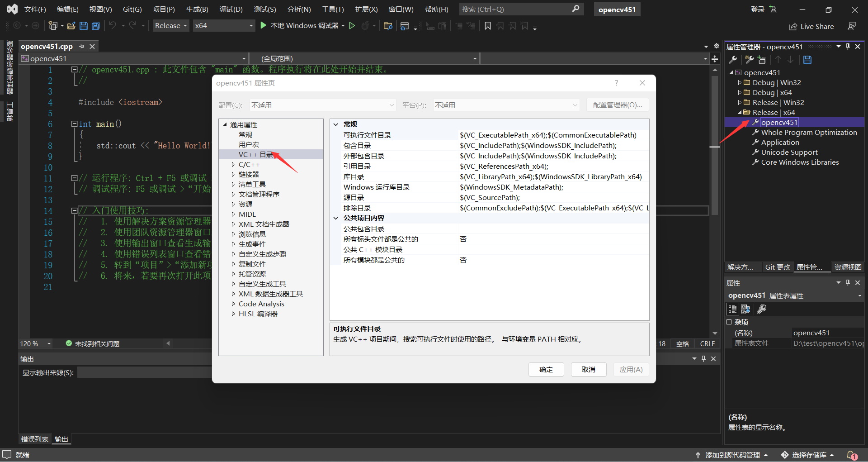Open the 文件(F) menu
This screenshot has height=462, width=868.
pos(35,9)
